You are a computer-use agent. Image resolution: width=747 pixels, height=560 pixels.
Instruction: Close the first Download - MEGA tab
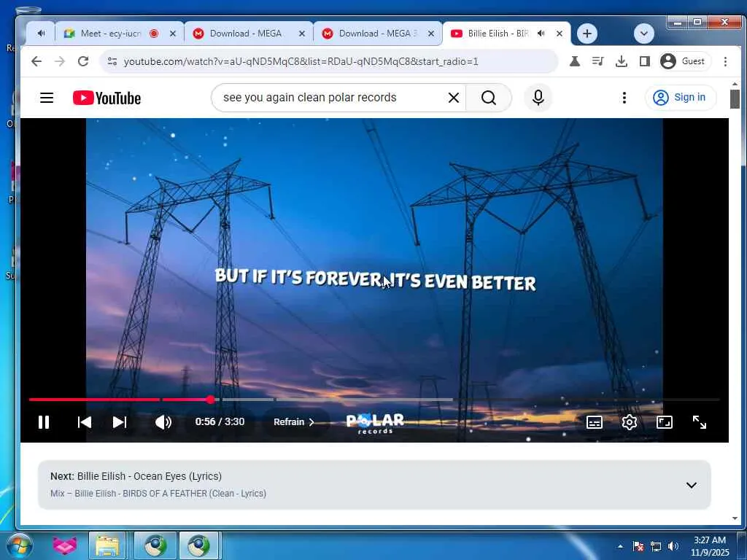pos(301,34)
